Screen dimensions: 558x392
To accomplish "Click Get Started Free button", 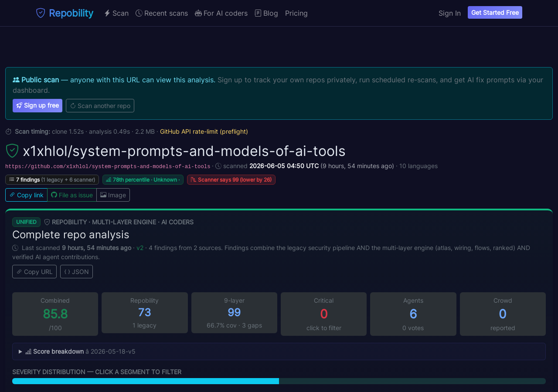I will (x=495, y=13).
